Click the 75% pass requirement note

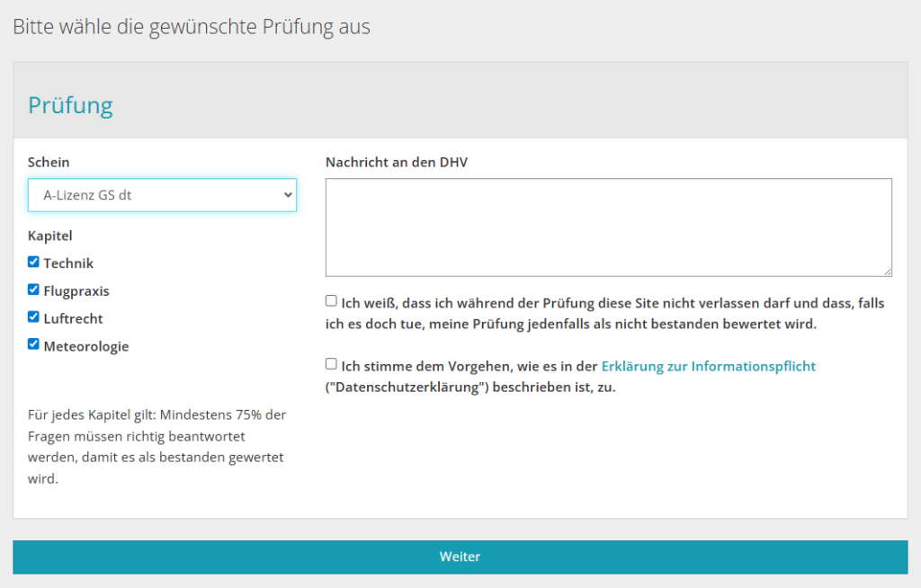click(156, 447)
